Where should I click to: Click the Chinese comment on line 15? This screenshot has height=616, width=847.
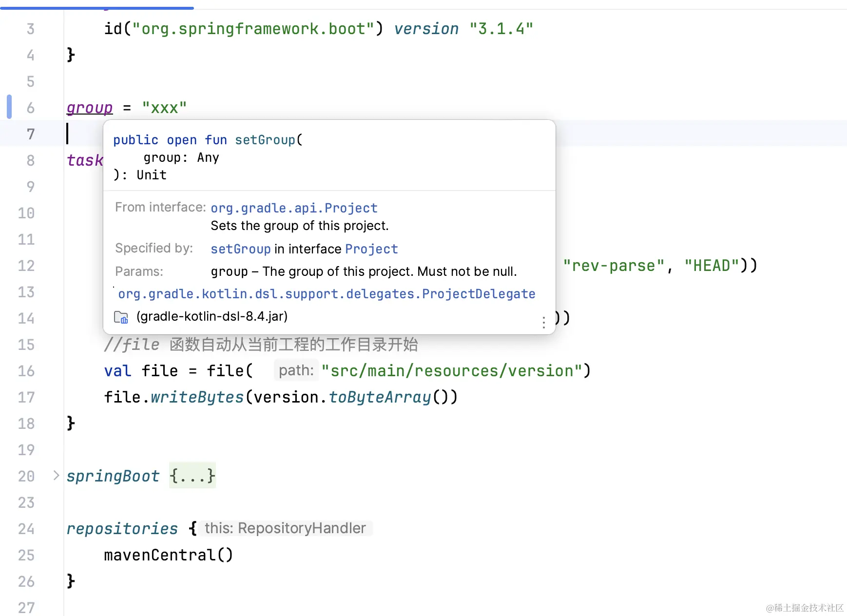pos(261,345)
